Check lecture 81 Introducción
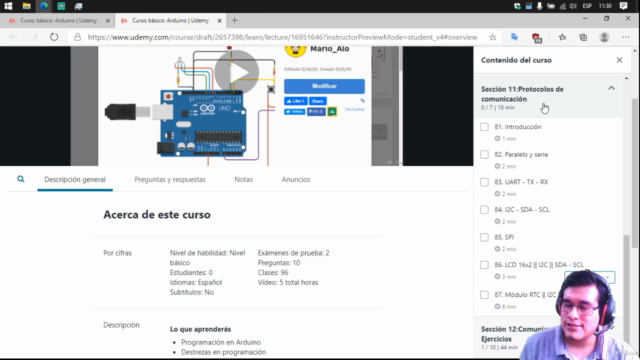The height and width of the screenshot is (360, 640). pyautogui.click(x=484, y=127)
